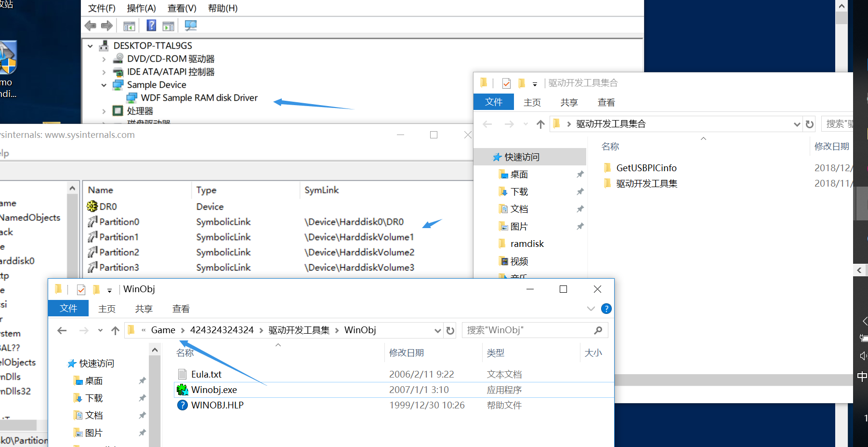The width and height of the screenshot is (868, 447).
Task: Expand ribbon chevron in WinObj explorer
Action: [x=591, y=309]
